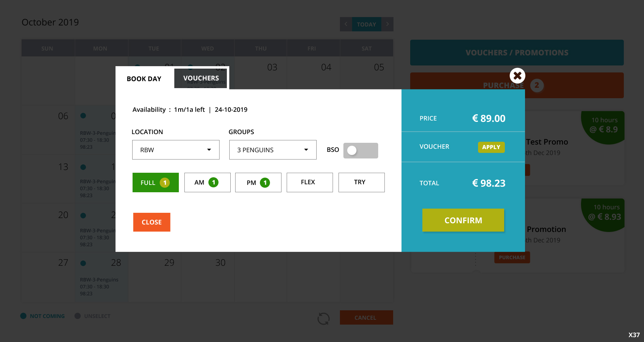Confirm the booking
The width and height of the screenshot is (644, 342).
463,220
